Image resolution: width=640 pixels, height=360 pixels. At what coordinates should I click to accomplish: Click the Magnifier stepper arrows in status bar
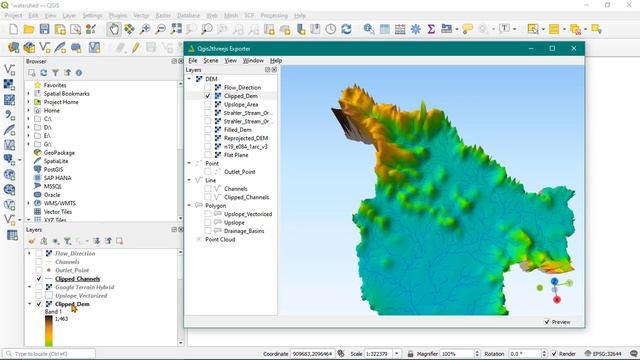(x=477, y=354)
